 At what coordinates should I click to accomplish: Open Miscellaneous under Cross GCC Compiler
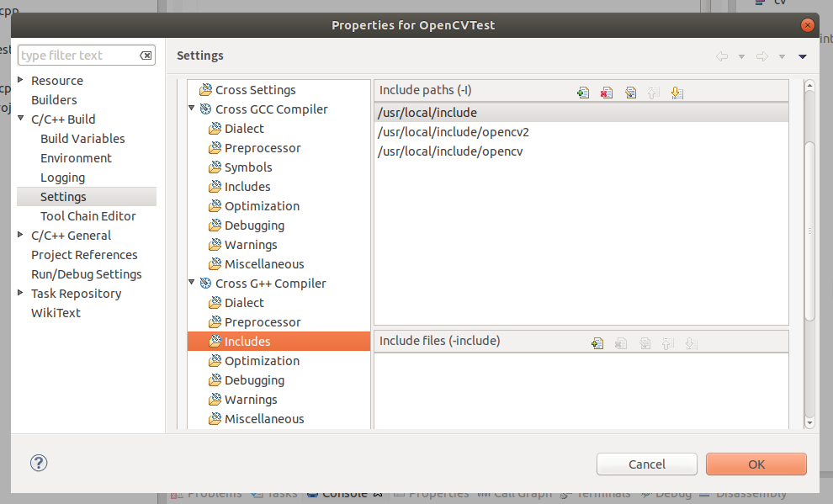pyautogui.click(x=264, y=264)
